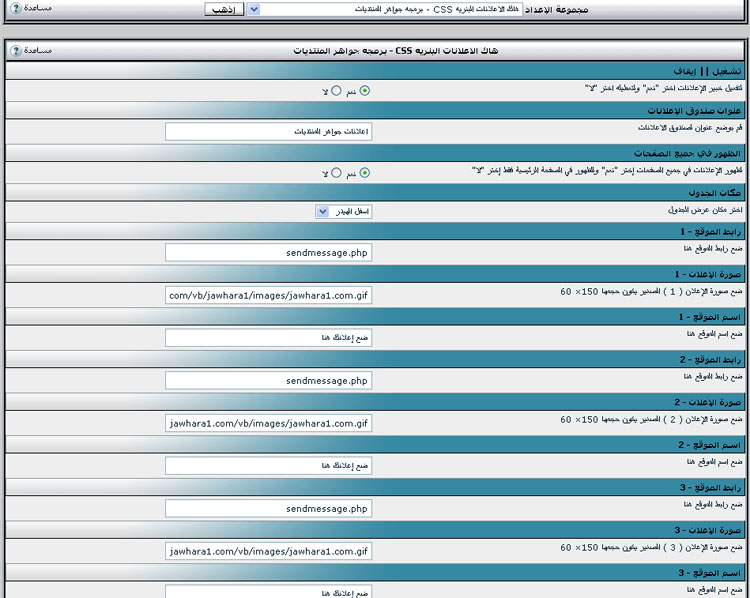Image resolution: width=750 pixels, height=598 pixels.
Task: Click the ad image 2 URL field
Action: click(x=268, y=423)
